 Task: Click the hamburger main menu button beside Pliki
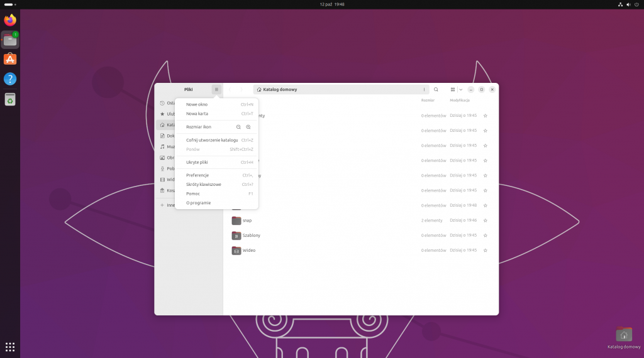coord(216,89)
